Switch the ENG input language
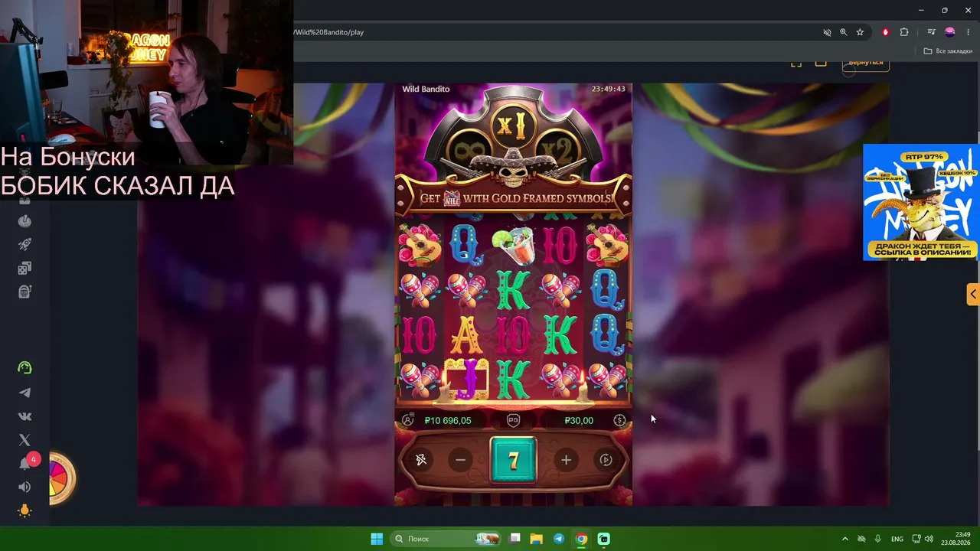 pyautogui.click(x=897, y=539)
